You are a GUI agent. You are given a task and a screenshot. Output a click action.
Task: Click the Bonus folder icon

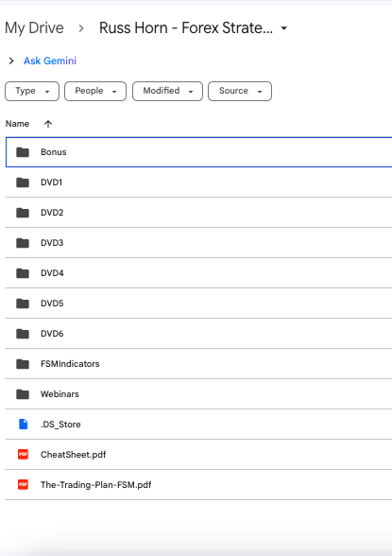pyautogui.click(x=23, y=152)
